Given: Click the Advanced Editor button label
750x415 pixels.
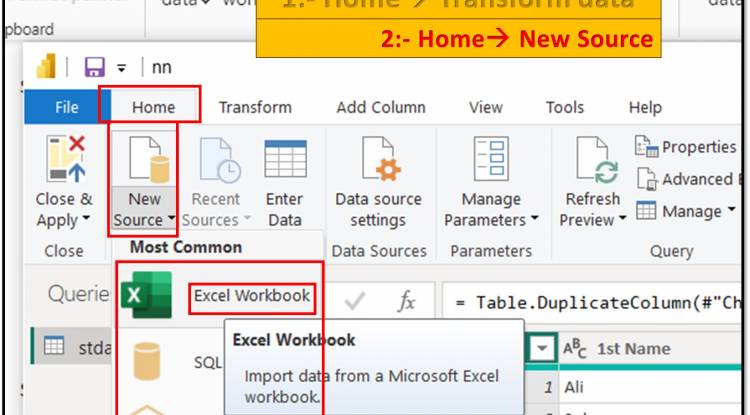Looking at the screenshot, I should pos(701,179).
